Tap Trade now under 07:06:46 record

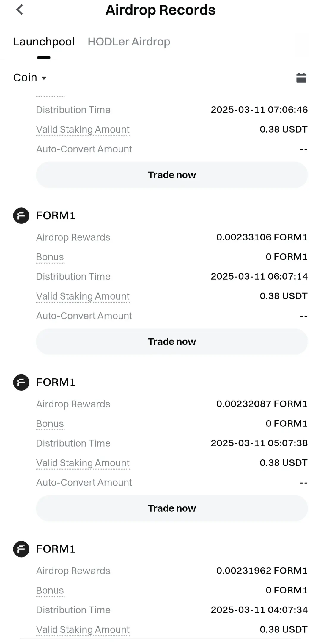point(172,175)
